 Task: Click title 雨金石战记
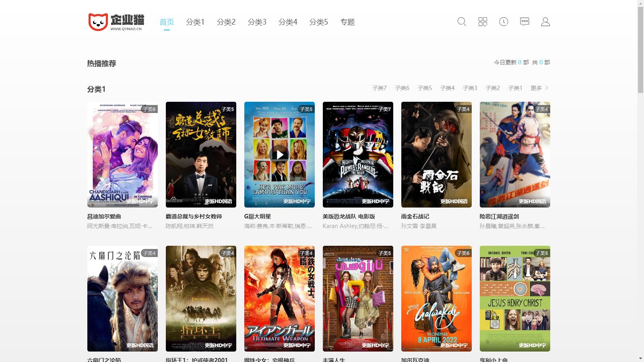pyautogui.click(x=415, y=216)
